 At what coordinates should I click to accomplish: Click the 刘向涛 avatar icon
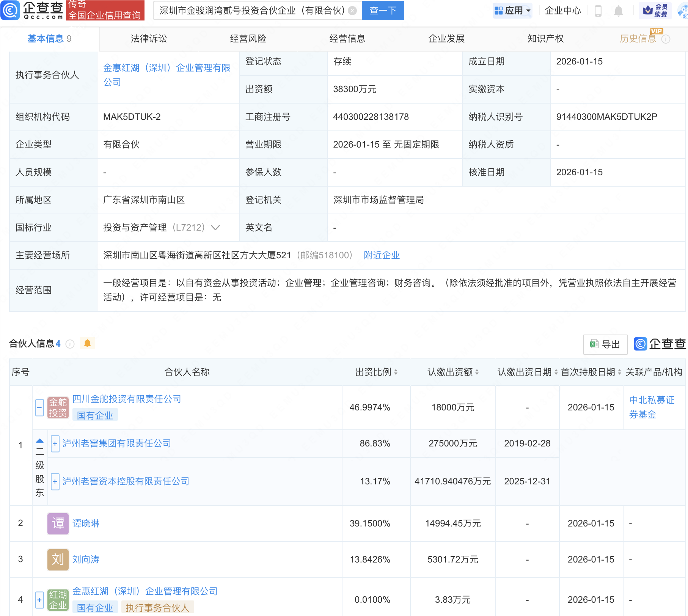(x=58, y=559)
